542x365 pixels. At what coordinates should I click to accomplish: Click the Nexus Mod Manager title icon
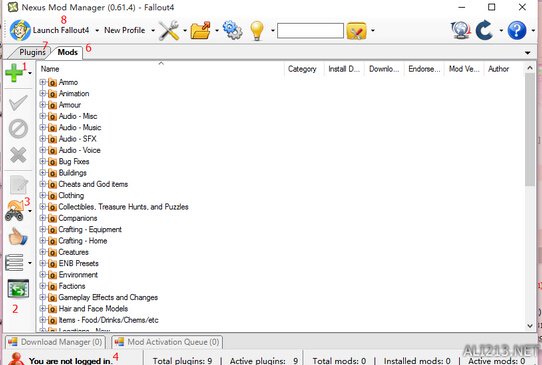[x=13, y=7]
